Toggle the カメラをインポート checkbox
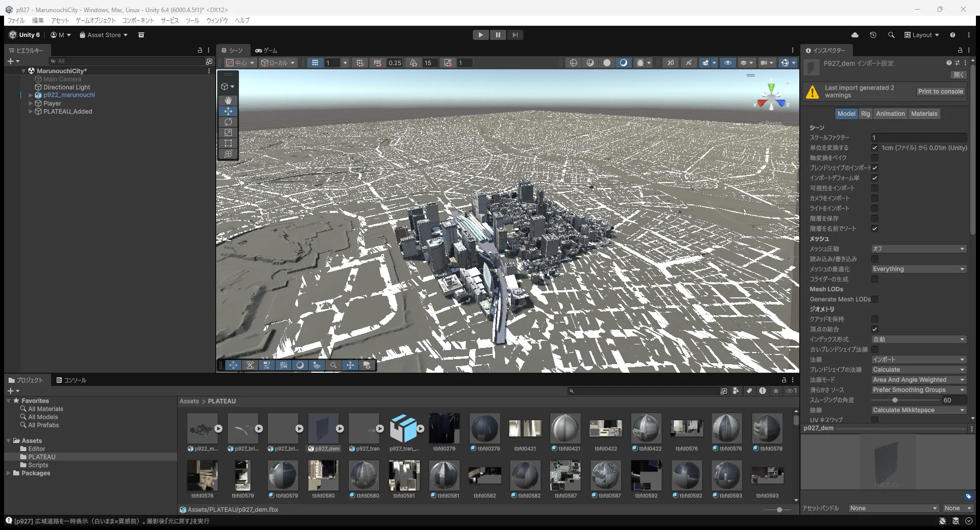 click(875, 198)
